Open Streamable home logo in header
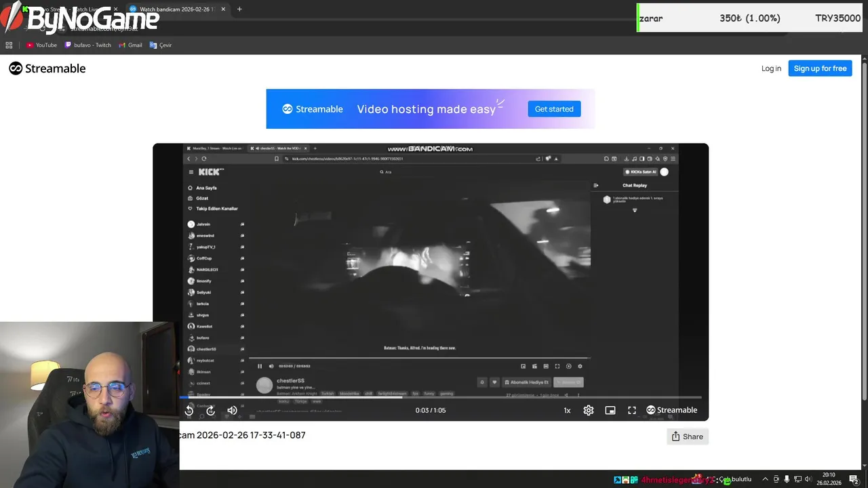Screen dimensions: 868x488 tap(47, 68)
